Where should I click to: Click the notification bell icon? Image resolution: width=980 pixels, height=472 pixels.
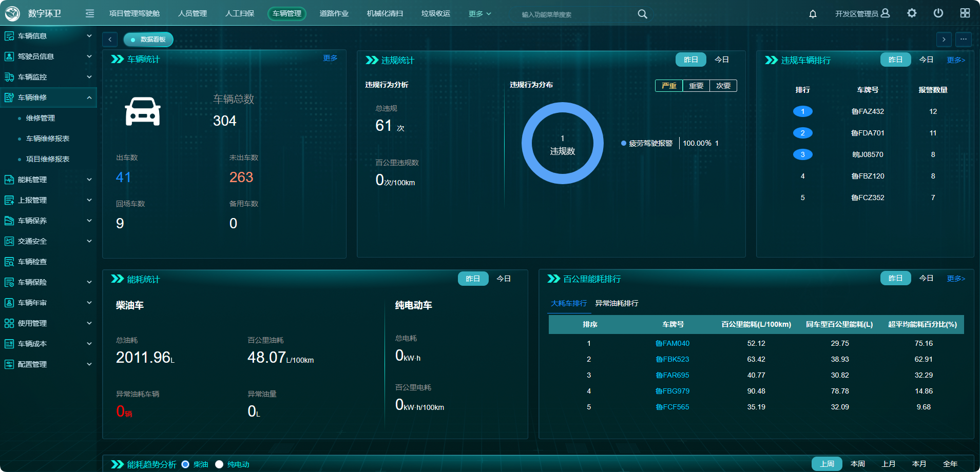[813, 14]
